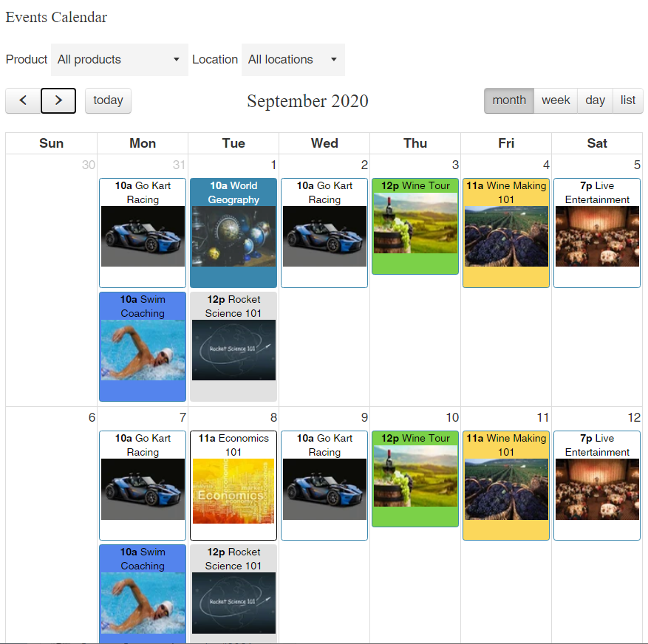648x644 pixels.
Task: Switch to the day view tab
Action: pos(595,100)
